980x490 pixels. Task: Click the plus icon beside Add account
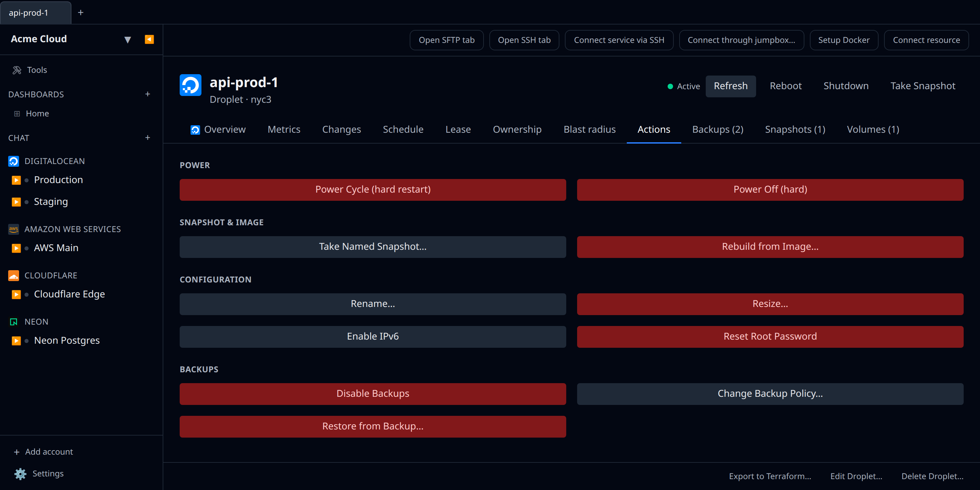pyautogui.click(x=17, y=452)
